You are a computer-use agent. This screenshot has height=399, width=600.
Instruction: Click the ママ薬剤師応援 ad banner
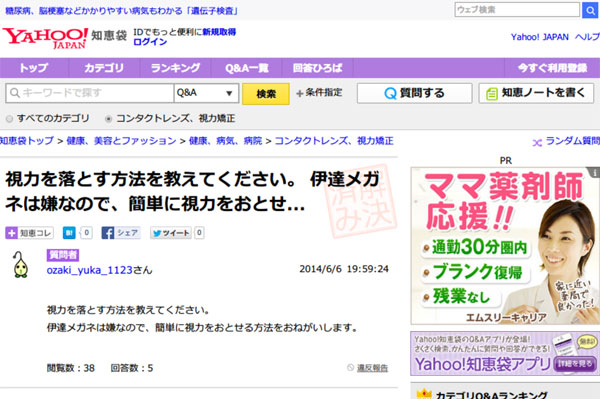(x=505, y=246)
